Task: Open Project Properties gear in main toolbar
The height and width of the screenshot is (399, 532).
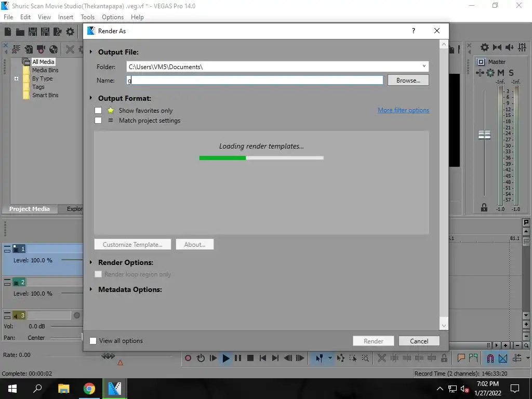Action: (70, 32)
